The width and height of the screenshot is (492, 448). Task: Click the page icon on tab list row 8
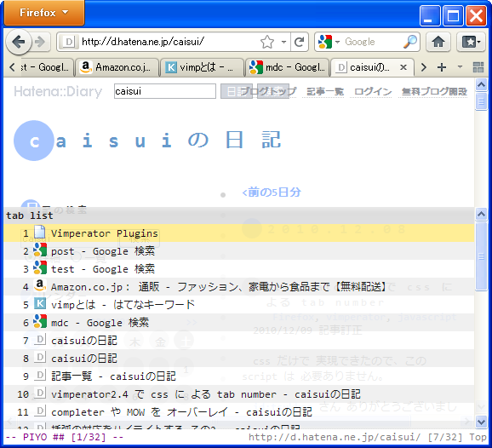(40, 358)
